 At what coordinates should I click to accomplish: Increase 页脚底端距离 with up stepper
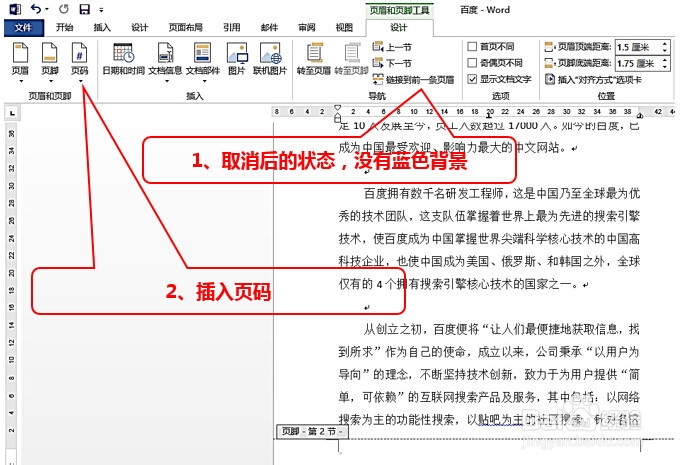tap(665, 60)
